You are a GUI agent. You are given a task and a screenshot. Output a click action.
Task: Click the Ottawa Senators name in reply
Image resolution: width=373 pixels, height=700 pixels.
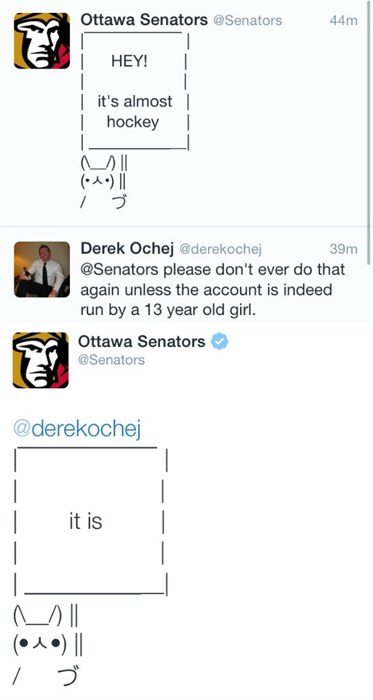pos(141,342)
